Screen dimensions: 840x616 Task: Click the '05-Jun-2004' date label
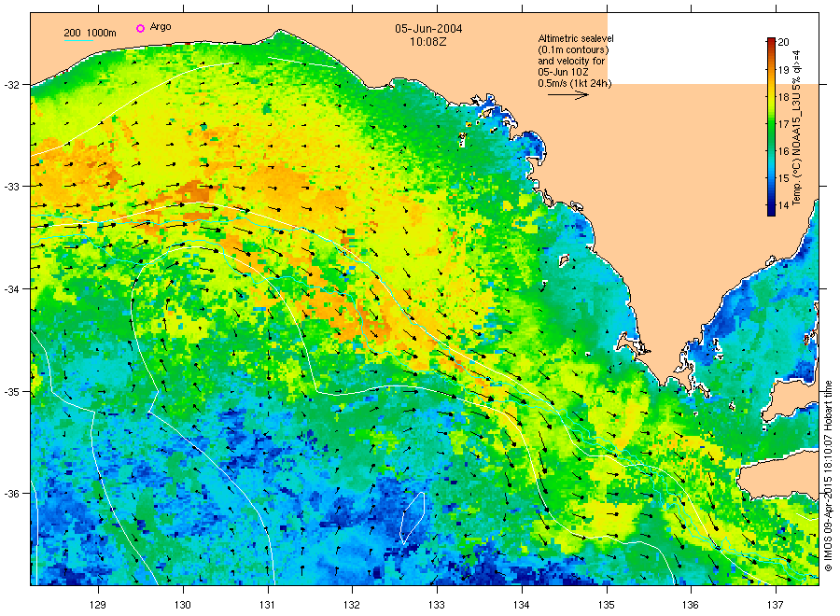(428, 28)
